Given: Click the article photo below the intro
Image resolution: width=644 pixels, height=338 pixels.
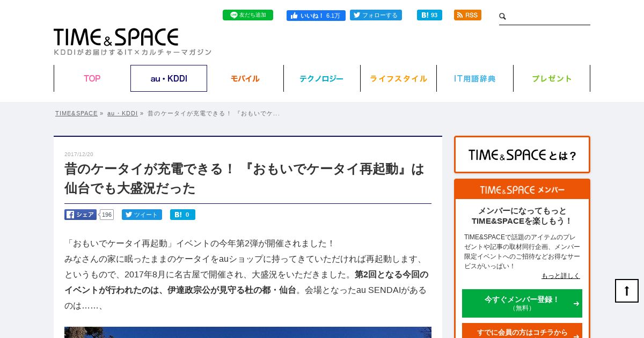Looking at the screenshot, I should 248,332.
